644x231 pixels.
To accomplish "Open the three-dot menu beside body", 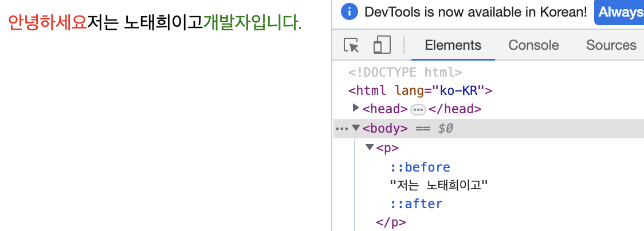I will pyautogui.click(x=341, y=129).
